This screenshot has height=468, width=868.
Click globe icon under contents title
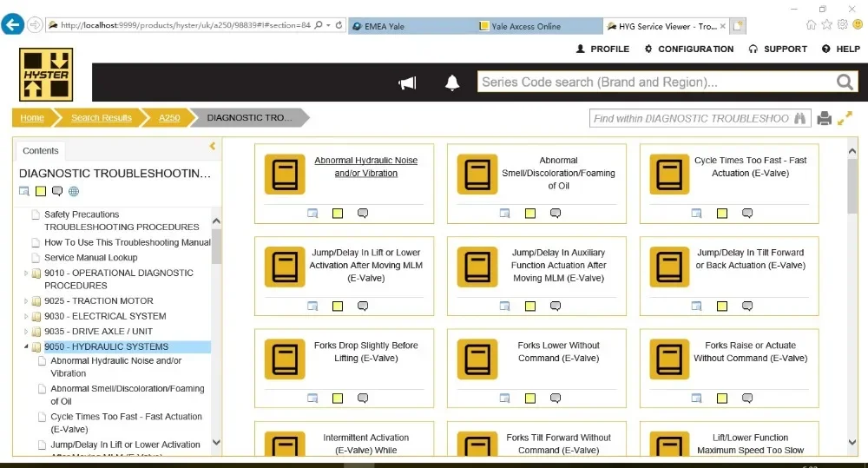tap(74, 191)
